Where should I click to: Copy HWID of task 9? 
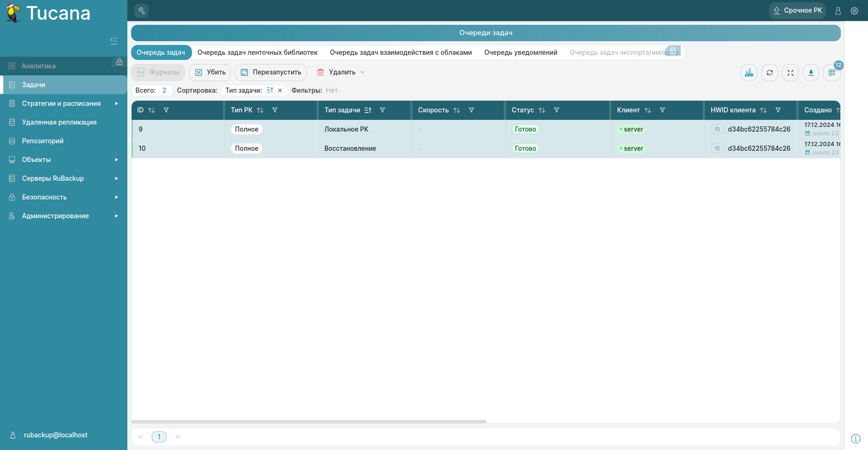point(717,129)
